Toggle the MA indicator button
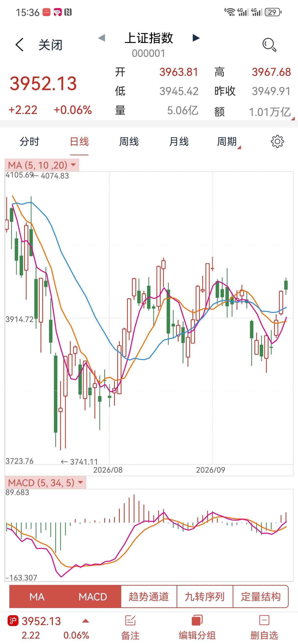Screen dimensions: 298x644 coord(37,597)
